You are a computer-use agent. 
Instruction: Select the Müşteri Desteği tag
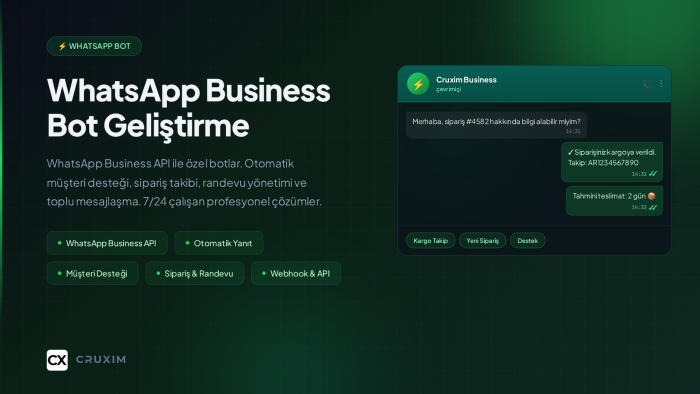(x=92, y=273)
